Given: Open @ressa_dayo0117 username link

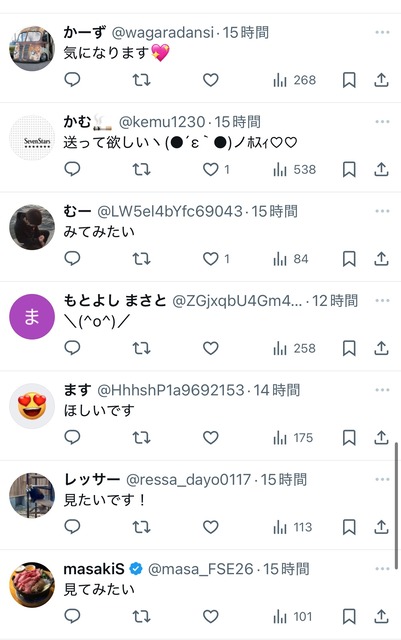Looking at the screenshot, I should pyautogui.click(x=188, y=480).
